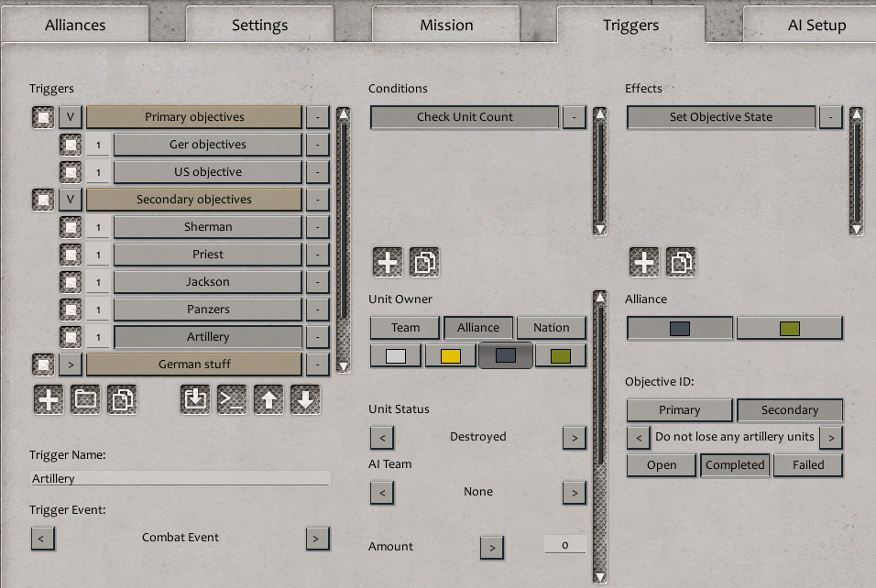Toggle checkbox beside Sherman trigger
The height and width of the screenshot is (588, 876).
tap(71, 227)
